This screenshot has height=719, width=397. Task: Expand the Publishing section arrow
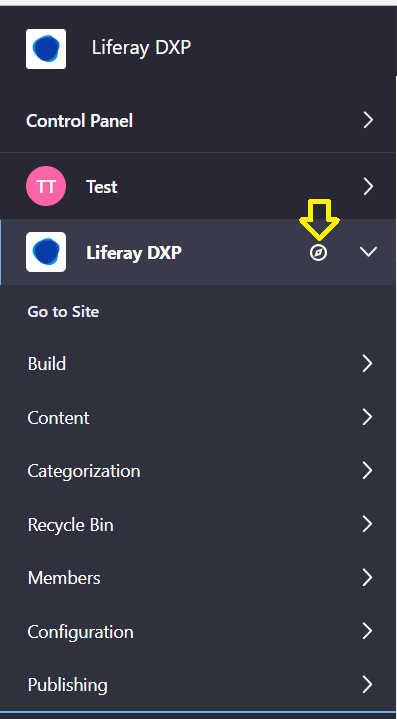coord(367,685)
